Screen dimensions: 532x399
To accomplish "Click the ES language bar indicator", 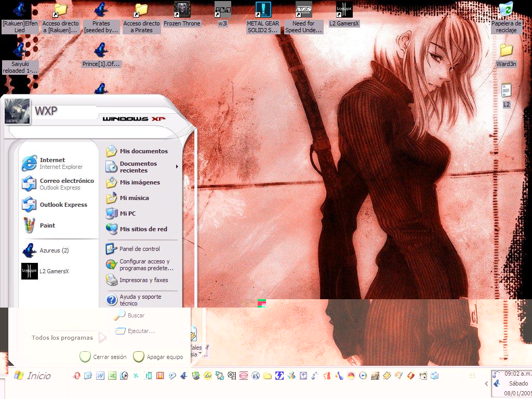I will [x=472, y=376].
